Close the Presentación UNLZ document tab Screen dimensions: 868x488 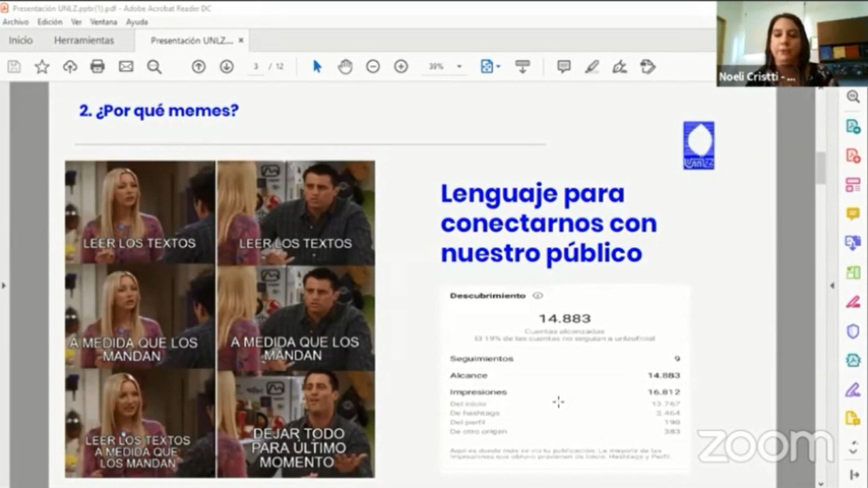point(241,41)
